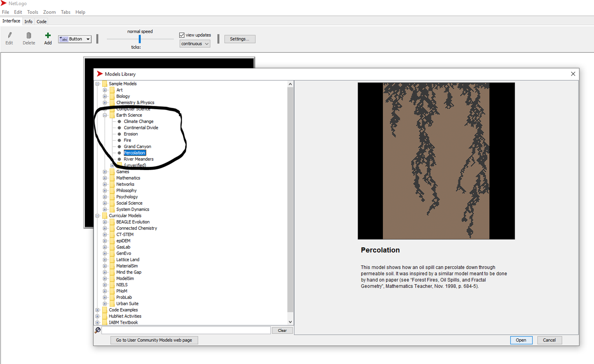This screenshot has height=364, width=594.
Task: Toggle the view updates checkbox
Action: [x=182, y=35]
